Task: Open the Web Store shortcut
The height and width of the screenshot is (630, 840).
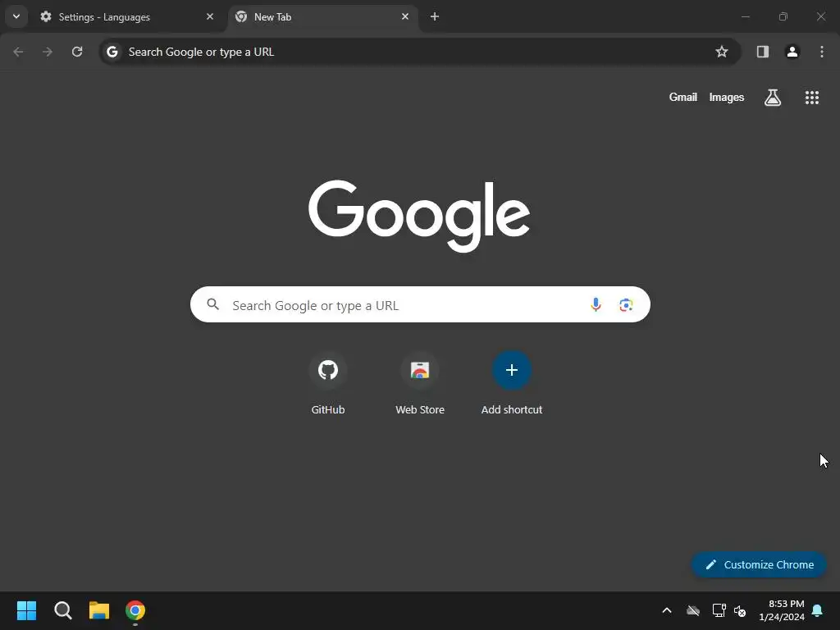Action: tap(420, 384)
